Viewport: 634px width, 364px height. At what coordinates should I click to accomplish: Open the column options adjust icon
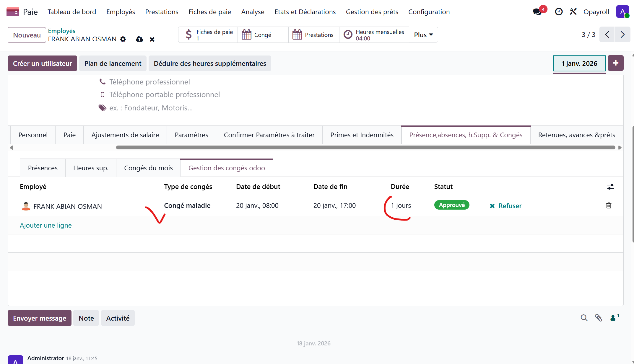point(610,187)
